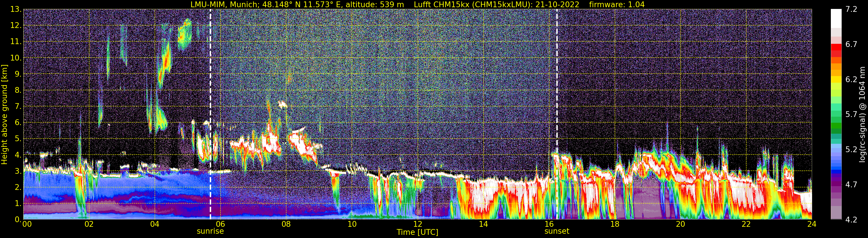Click the height axis tick '3.'
Viewport: 868px width, 238px height.
coord(18,171)
